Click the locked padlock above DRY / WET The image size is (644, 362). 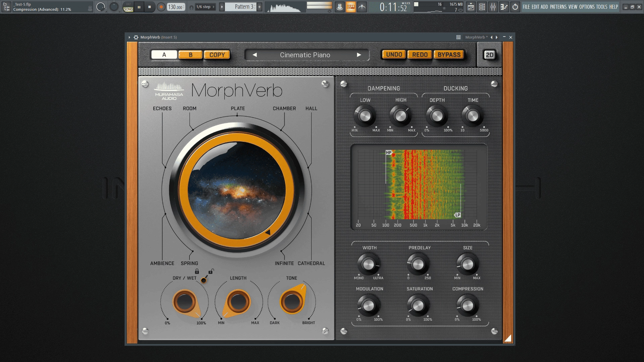click(x=197, y=271)
